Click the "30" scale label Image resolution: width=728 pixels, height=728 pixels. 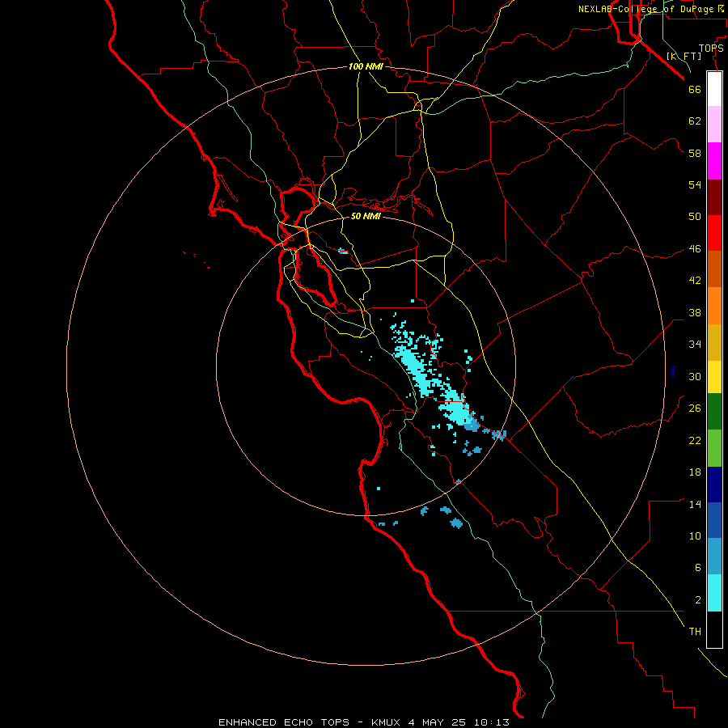pyautogui.click(x=695, y=376)
